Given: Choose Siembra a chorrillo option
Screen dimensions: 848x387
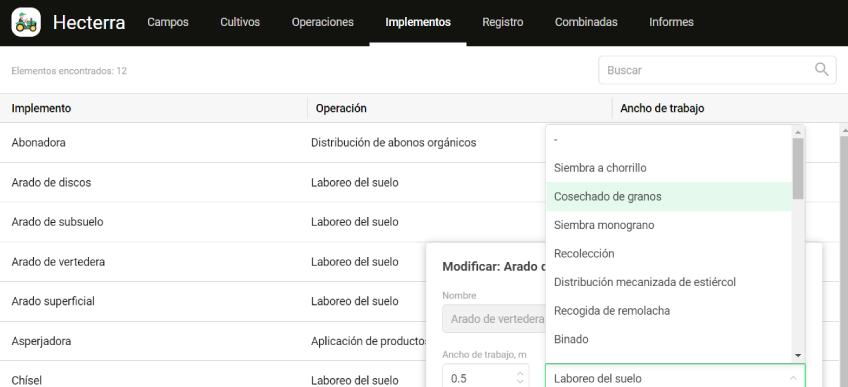Looking at the screenshot, I should [669, 168].
